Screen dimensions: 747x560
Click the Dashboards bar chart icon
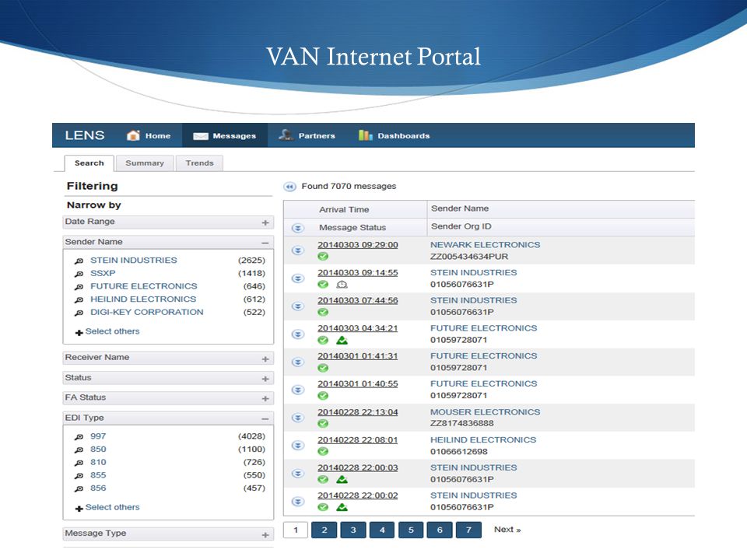coord(366,135)
